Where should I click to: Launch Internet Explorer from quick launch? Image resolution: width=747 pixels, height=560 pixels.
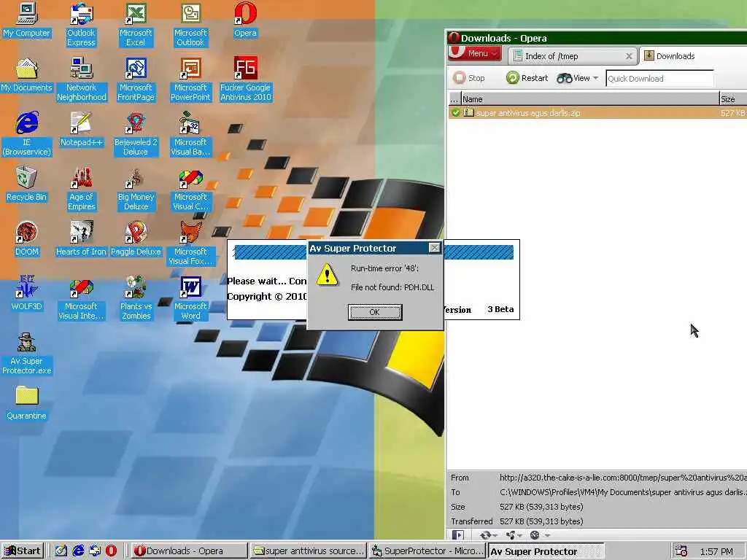tap(77, 551)
